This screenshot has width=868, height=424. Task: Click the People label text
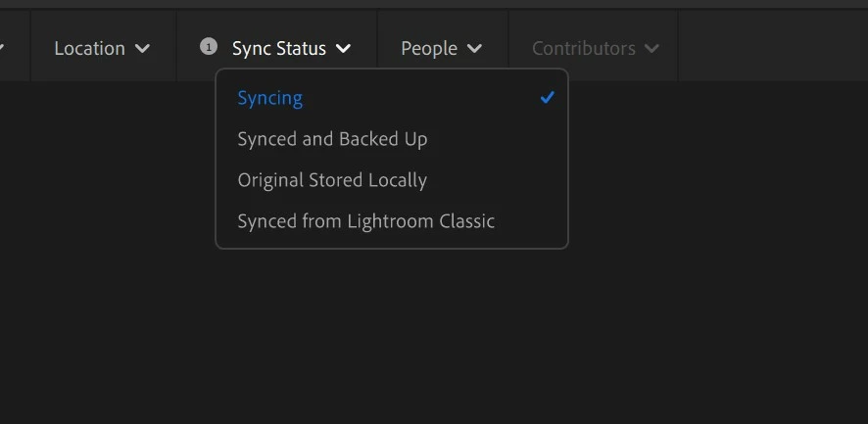[429, 49]
